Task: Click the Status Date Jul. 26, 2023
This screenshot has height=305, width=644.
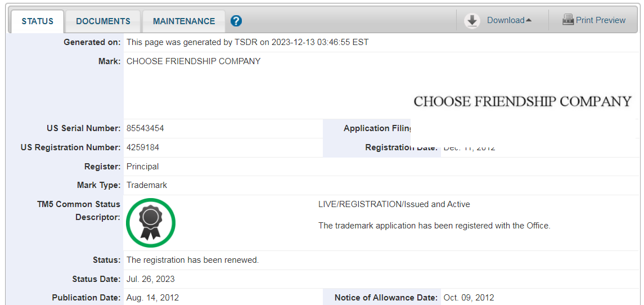Action: coord(151,279)
